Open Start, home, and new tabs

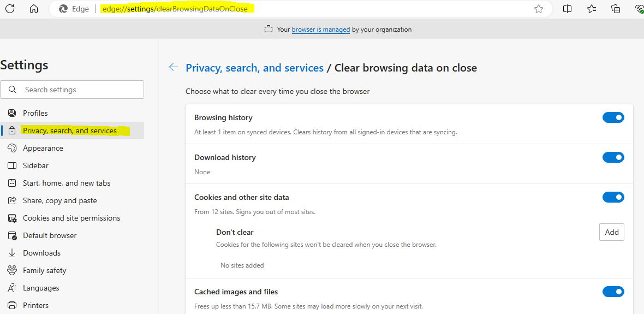pos(72,183)
